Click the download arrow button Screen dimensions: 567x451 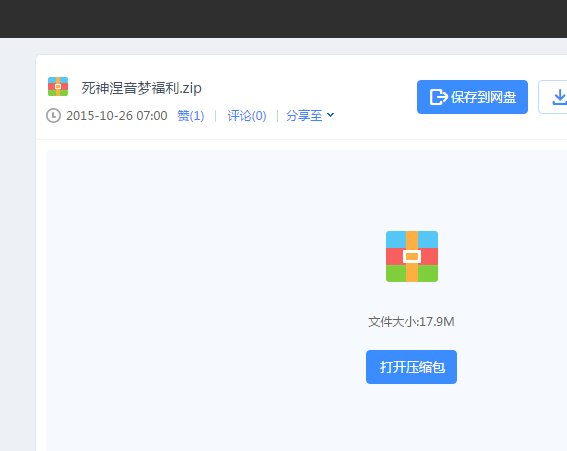click(x=553, y=97)
